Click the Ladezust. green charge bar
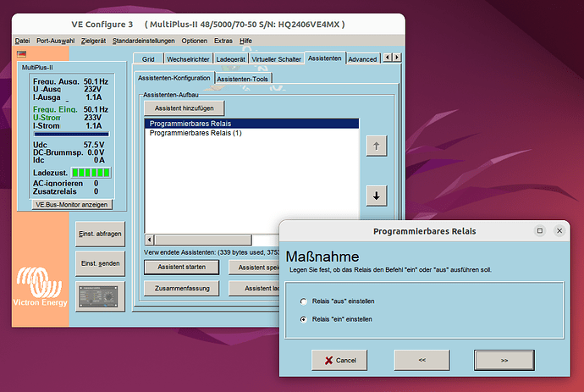The height and width of the screenshot is (392, 584). click(91, 173)
